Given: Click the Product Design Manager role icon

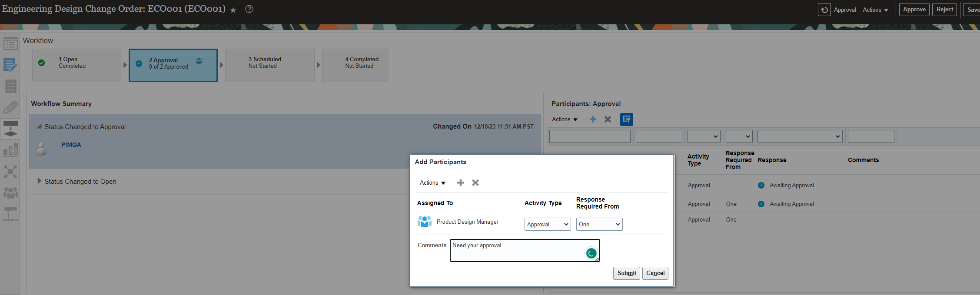Looking at the screenshot, I should point(425,222).
